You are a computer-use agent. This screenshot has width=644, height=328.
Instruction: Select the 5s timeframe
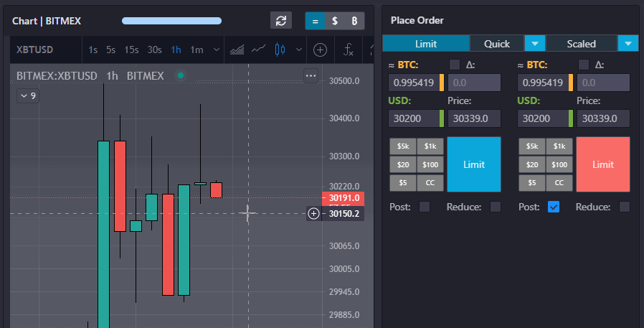tap(110, 50)
